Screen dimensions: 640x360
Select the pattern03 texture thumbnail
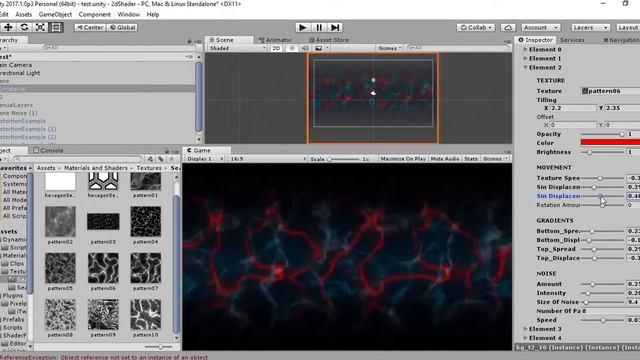coord(103,222)
